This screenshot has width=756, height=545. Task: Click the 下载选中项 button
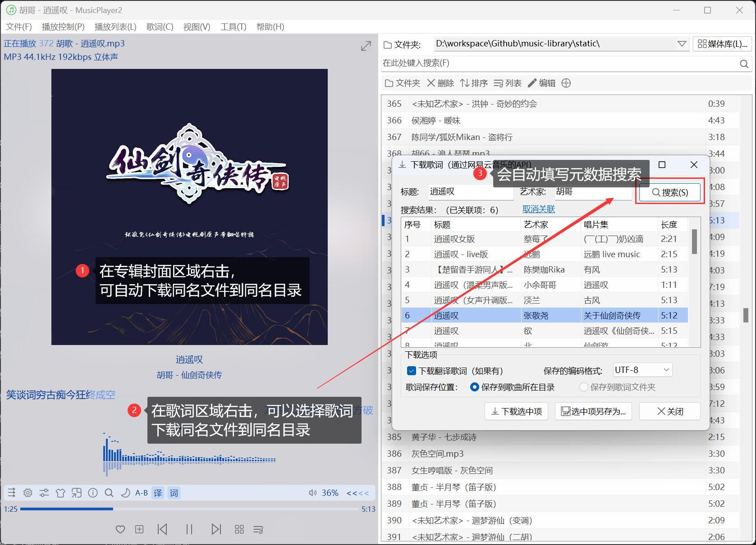tap(516, 411)
